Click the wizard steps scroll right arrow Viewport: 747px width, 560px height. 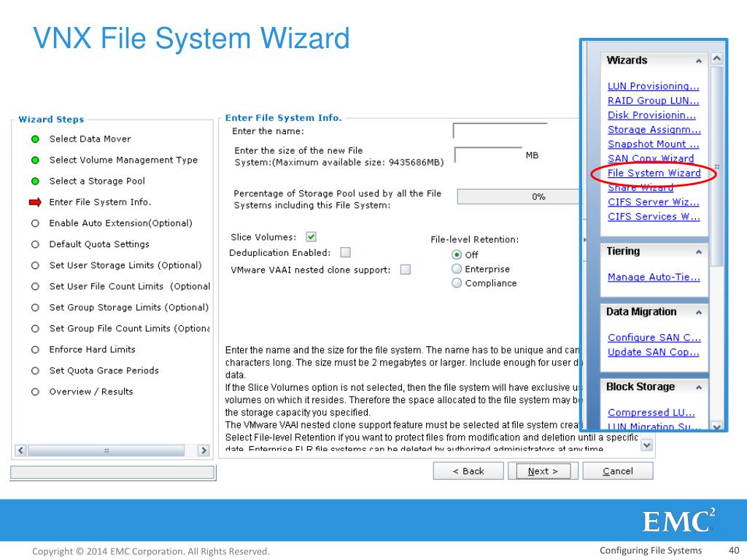204,450
